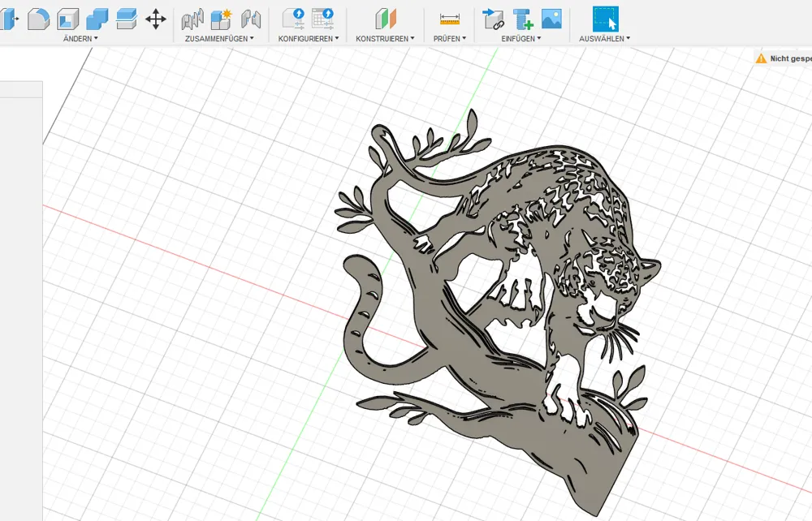Click the As-built Joint icon
The width and height of the screenshot is (812, 521).
(x=251, y=19)
